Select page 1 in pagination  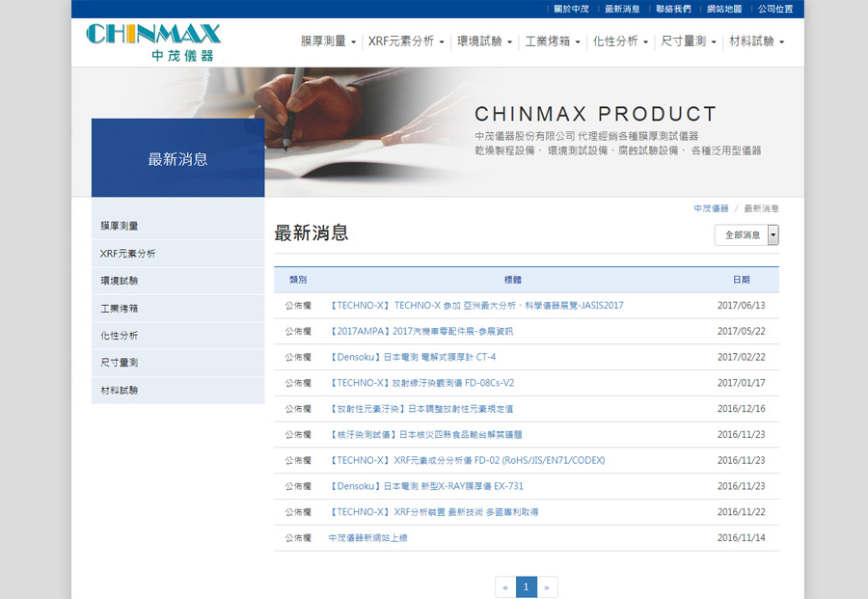(526, 587)
